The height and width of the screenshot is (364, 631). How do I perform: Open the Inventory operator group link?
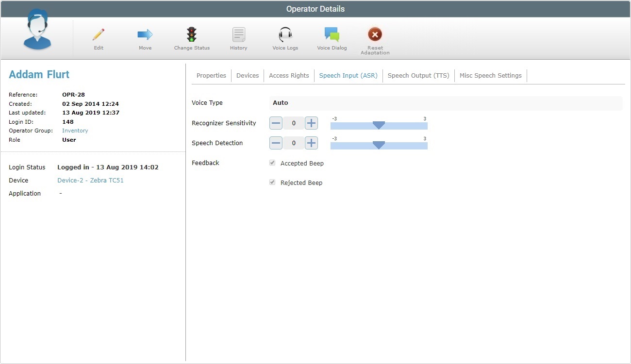coord(75,131)
